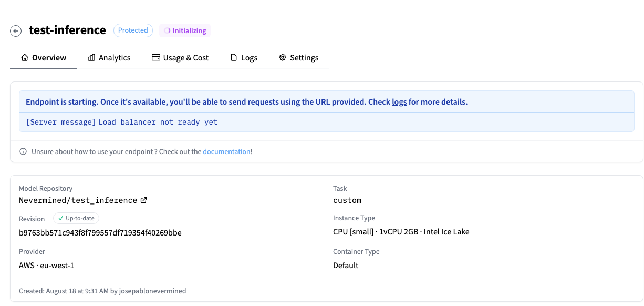Click the Initializing spinner status badge
Screen dimensions: 644x306
(x=184, y=31)
